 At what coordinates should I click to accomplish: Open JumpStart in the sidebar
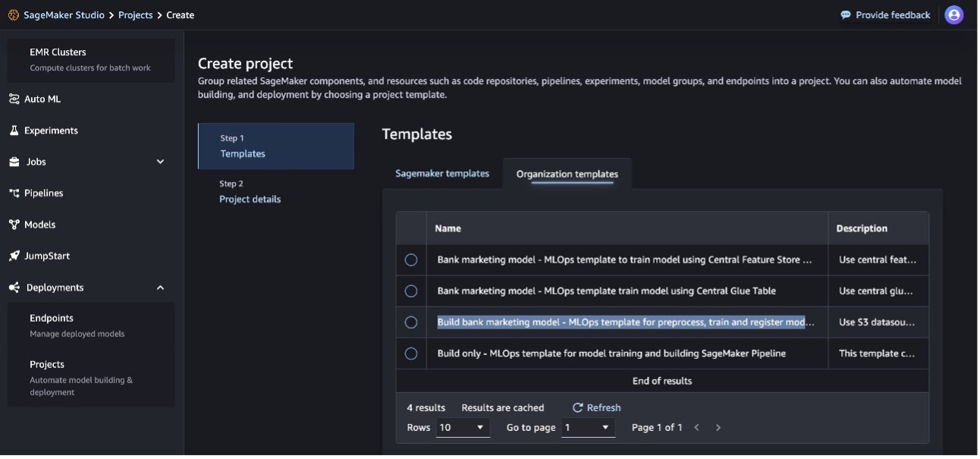tap(47, 256)
